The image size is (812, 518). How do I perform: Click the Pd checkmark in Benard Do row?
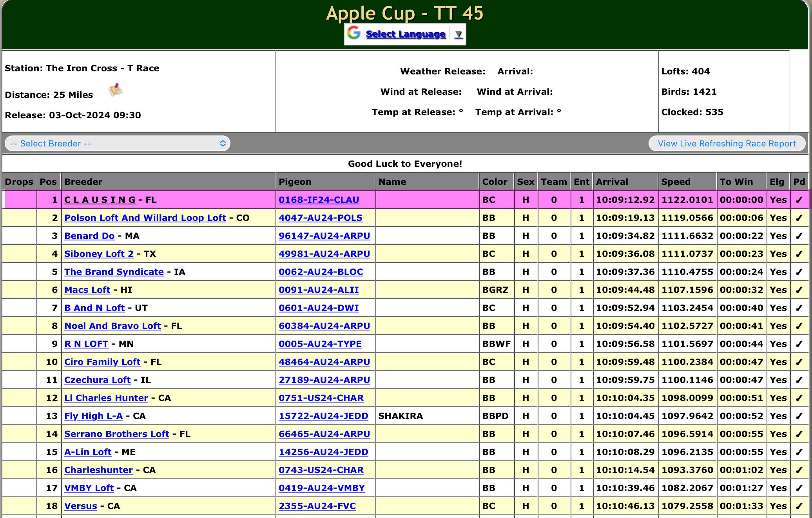pyautogui.click(x=799, y=236)
